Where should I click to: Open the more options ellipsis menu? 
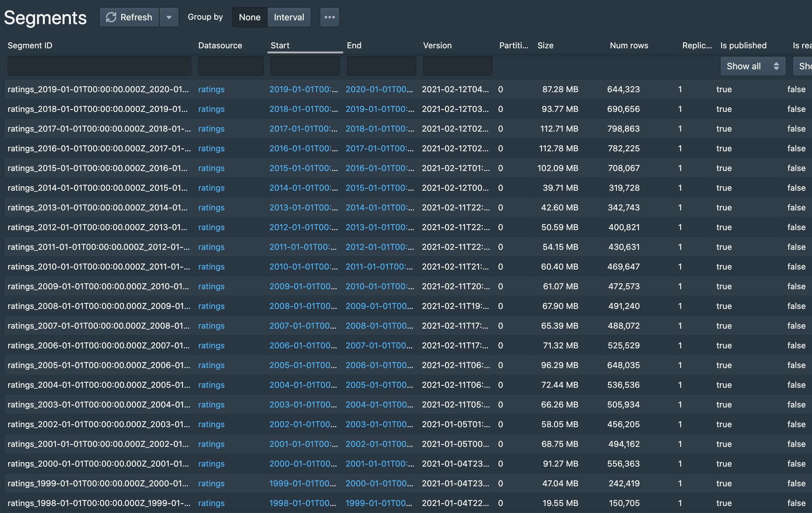click(329, 17)
